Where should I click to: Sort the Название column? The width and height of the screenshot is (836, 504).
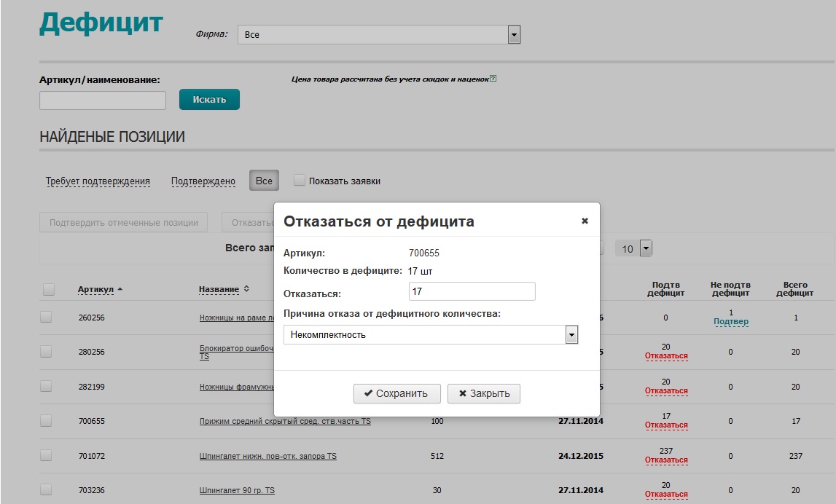click(246, 290)
